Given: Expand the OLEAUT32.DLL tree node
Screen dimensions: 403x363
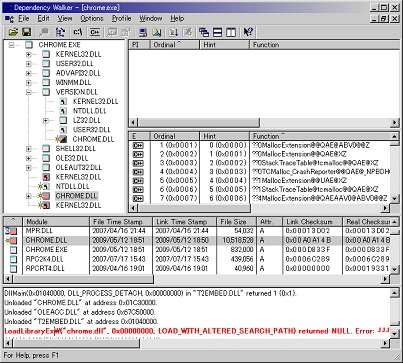Looking at the screenshot, I should [29, 167].
